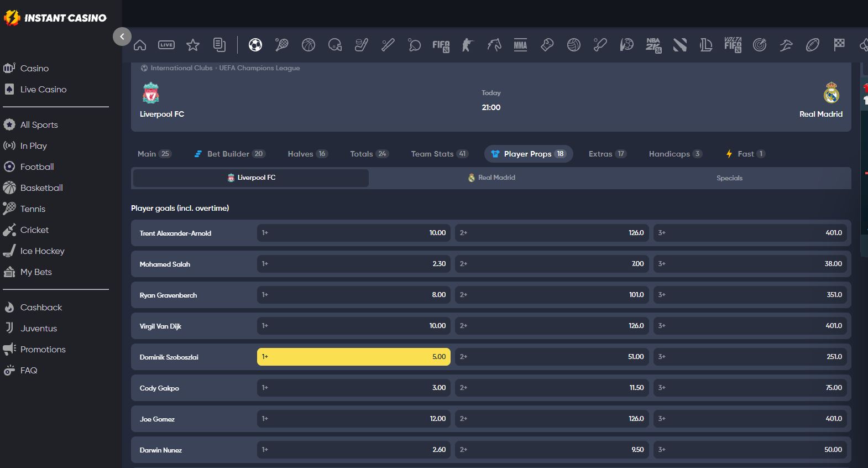Viewport: 868px width, 468px height.
Task: Open In Play in sidebar
Action: (33, 145)
